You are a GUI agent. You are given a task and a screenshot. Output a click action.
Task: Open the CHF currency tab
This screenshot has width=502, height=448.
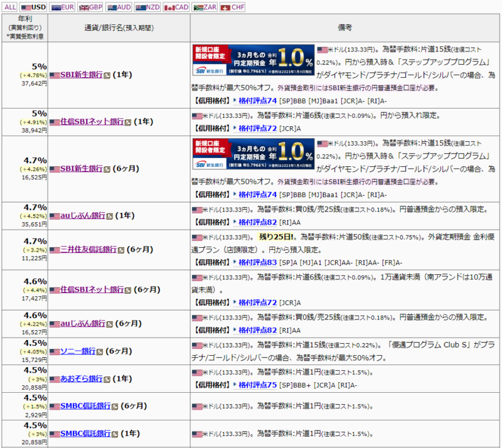(233, 7)
